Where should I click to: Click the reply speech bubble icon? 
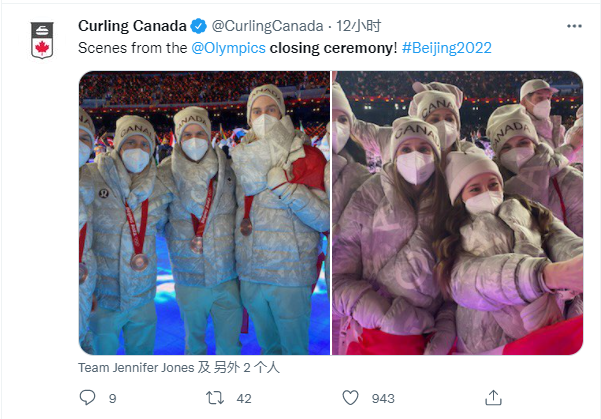coord(87,398)
